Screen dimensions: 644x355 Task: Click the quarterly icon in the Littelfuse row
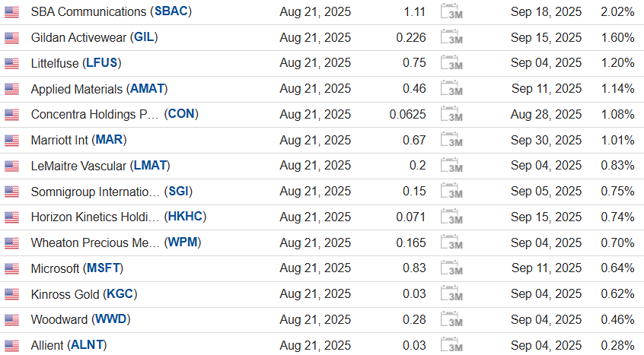451,63
